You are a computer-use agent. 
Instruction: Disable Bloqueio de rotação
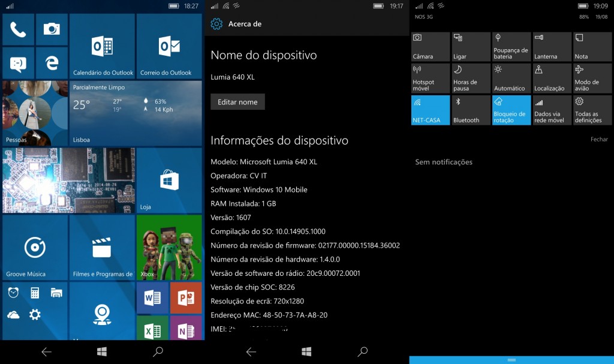[511, 110]
